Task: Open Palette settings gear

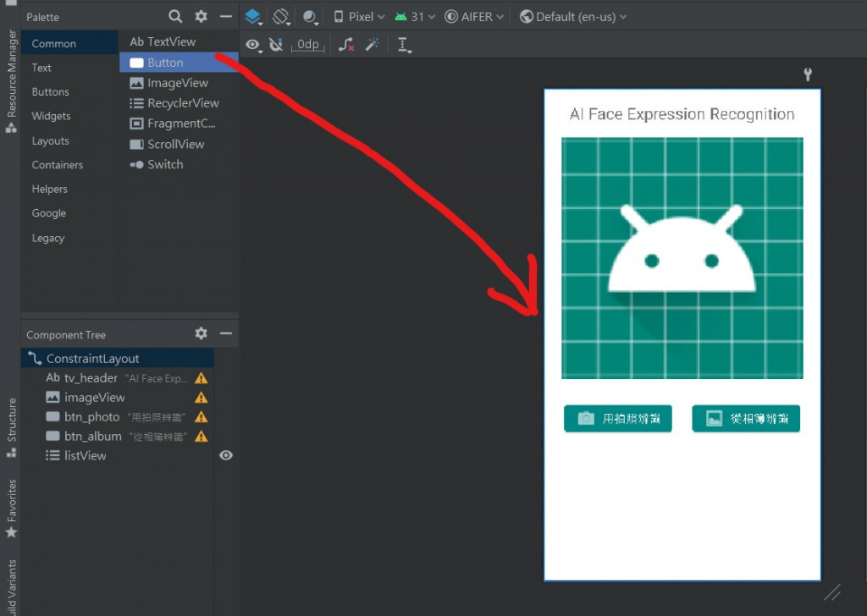Action: click(202, 17)
